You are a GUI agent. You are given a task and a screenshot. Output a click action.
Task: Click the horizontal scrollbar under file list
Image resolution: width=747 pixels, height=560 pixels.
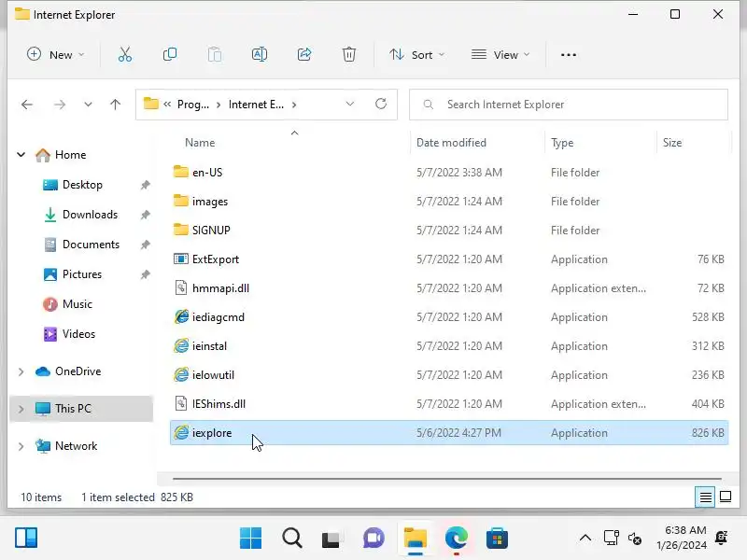click(447, 478)
